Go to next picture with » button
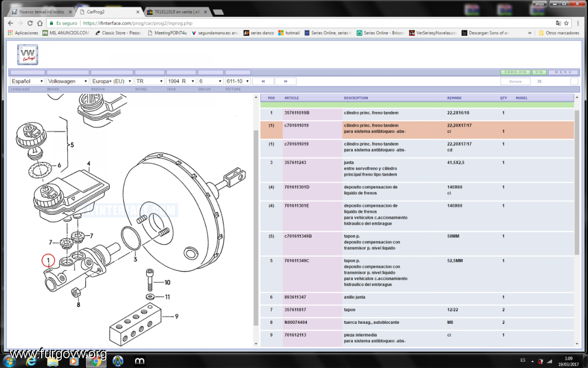Viewport: 588px width, 368px height. pos(286,81)
